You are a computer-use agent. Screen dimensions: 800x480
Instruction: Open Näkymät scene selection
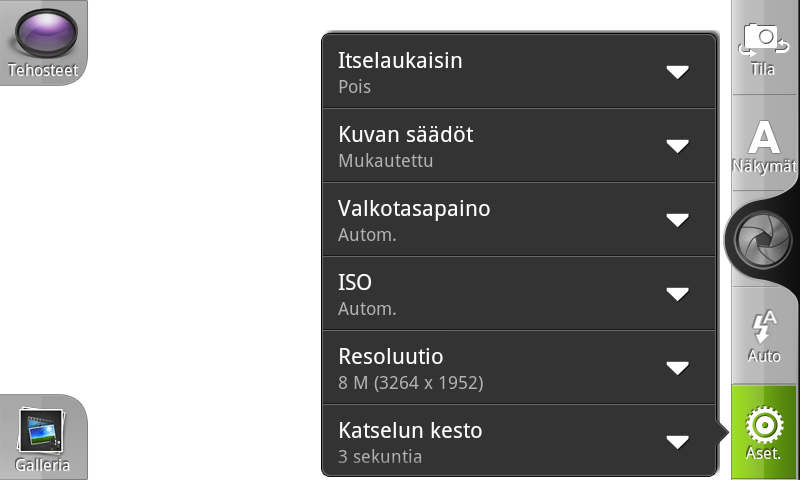coord(764,145)
